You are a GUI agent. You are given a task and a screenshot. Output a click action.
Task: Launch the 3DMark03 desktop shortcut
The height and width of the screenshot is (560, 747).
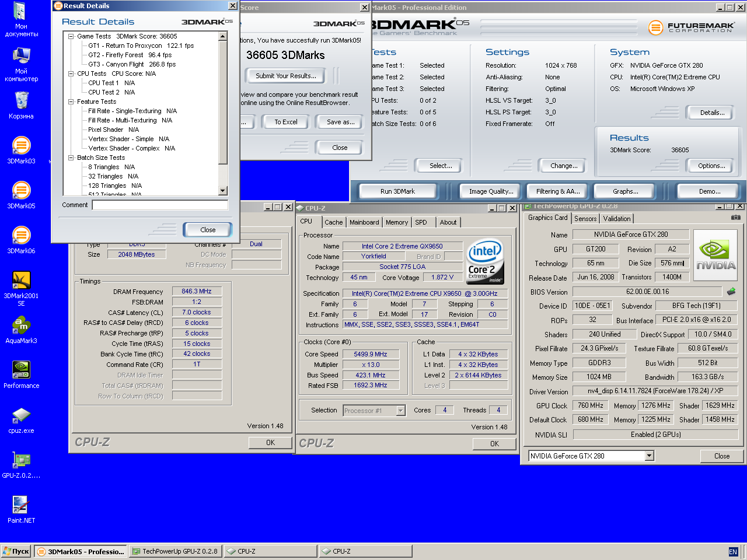coord(21,150)
